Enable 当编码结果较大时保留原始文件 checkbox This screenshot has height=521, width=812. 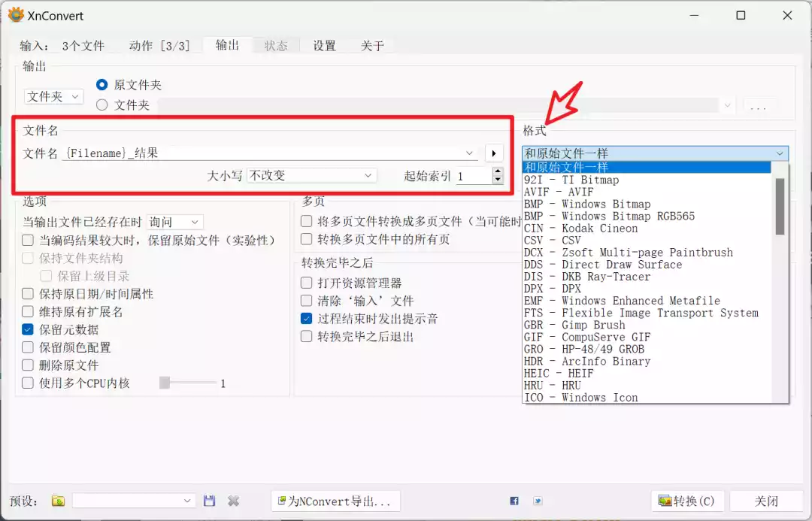tap(28, 241)
